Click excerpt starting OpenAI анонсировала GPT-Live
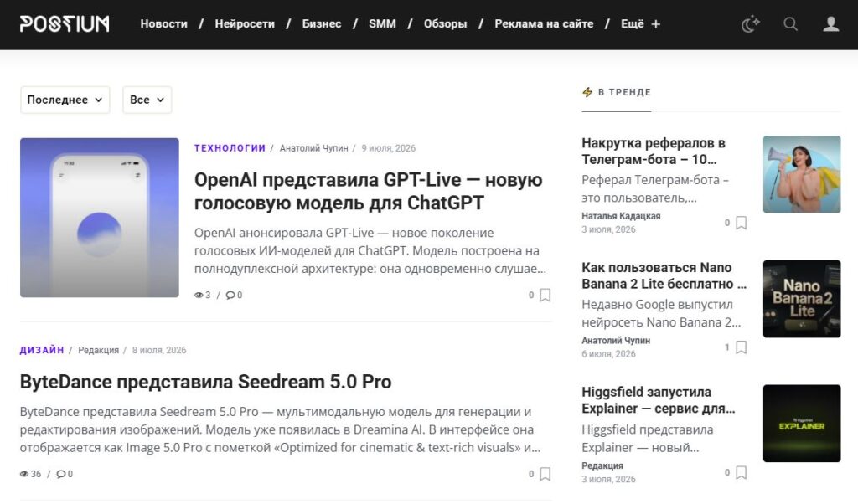This screenshot has height=504, width=858. point(370,250)
